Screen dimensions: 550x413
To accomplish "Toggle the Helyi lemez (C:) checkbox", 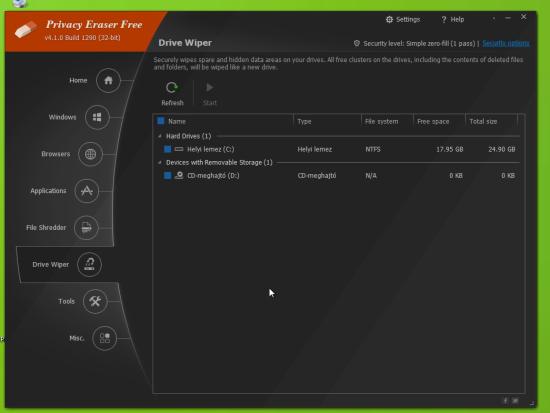I will (x=168, y=149).
